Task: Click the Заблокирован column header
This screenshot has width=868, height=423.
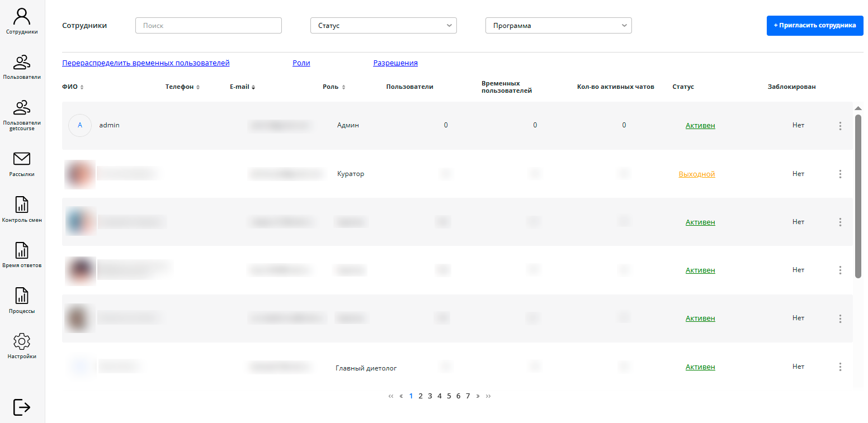Action: pos(791,87)
